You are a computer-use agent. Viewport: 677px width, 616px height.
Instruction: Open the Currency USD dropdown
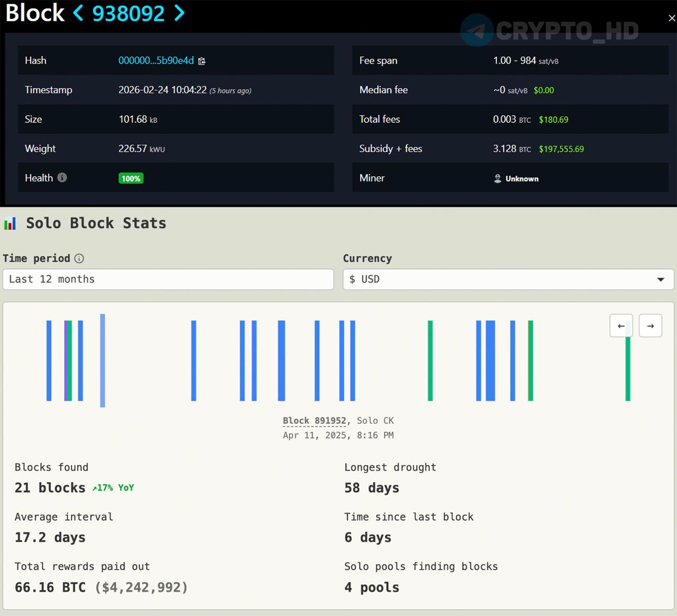[x=508, y=279]
